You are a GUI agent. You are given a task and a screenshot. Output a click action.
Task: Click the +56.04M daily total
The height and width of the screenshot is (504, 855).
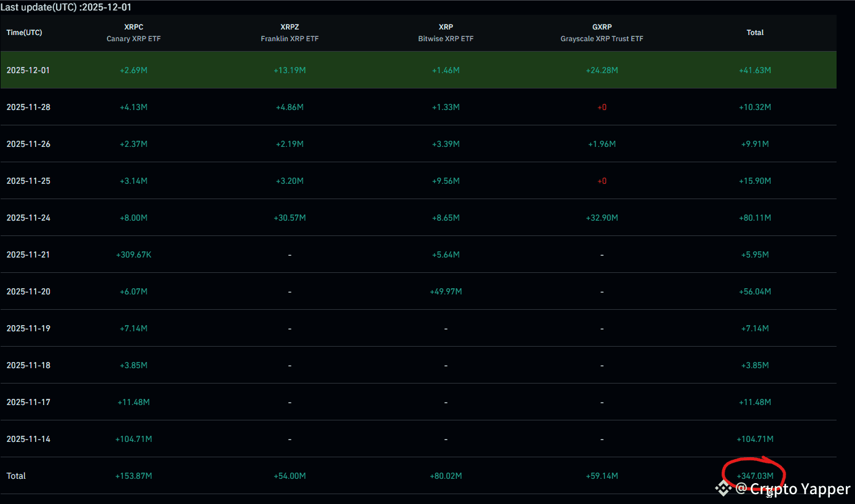(755, 291)
